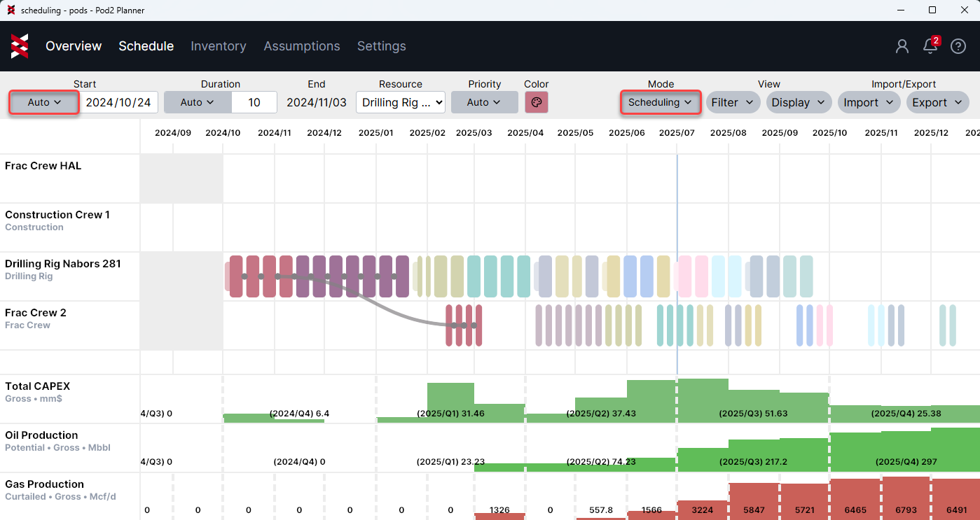Click the Pod2 logo icon in header
The width and height of the screenshot is (980, 520).
tap(20, 46)
